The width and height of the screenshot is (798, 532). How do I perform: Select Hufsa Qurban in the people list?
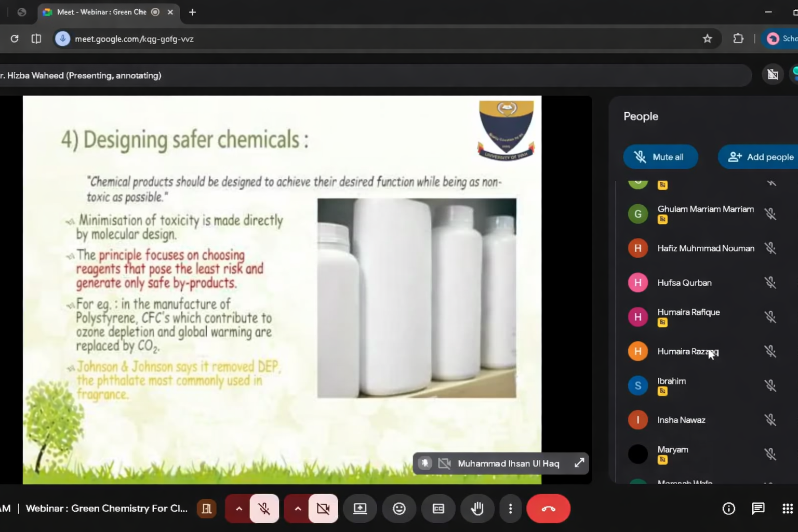684,283
